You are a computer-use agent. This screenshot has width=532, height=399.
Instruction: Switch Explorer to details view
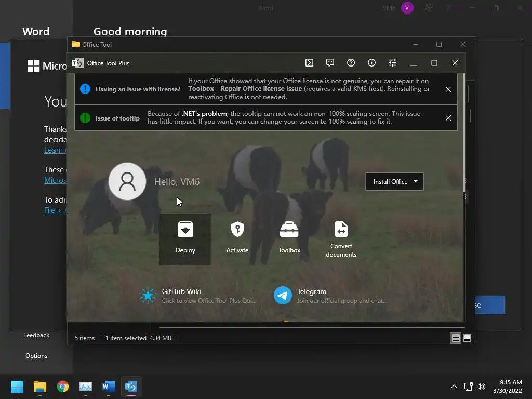tap(456, 338)
